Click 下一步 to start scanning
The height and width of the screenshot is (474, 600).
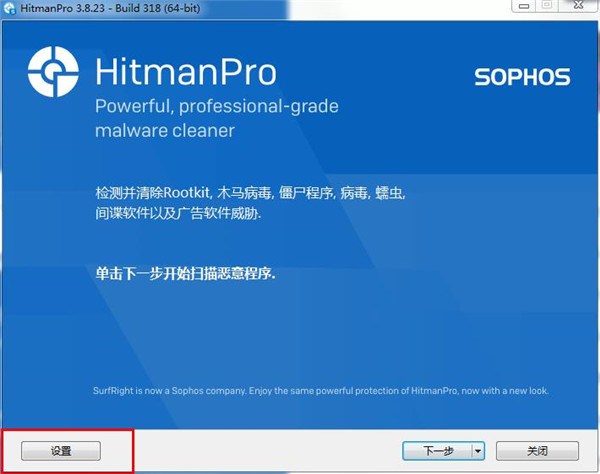(437, 451)
